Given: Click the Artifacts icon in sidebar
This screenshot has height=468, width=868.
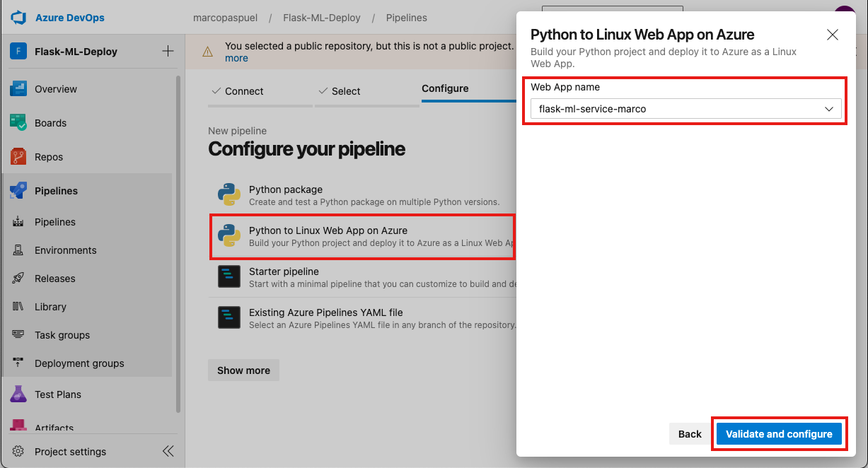Looking at the screenshot, I should coord(18,426).
